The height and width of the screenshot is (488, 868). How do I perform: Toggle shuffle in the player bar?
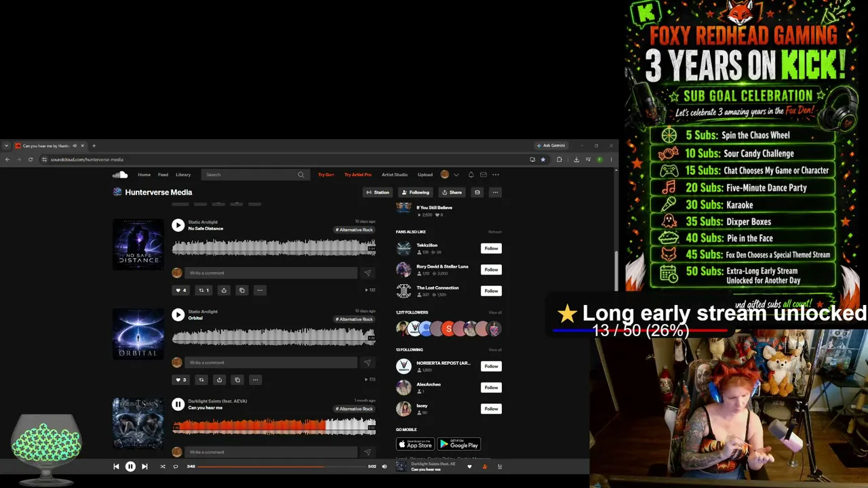(162, 466)
